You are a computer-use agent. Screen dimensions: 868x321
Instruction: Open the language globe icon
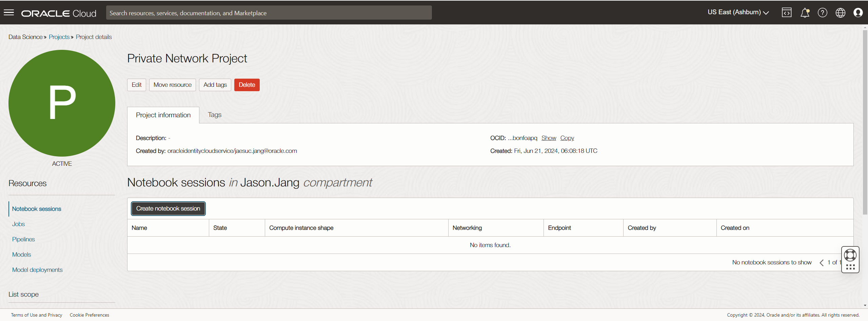click(x=841, y=13)
